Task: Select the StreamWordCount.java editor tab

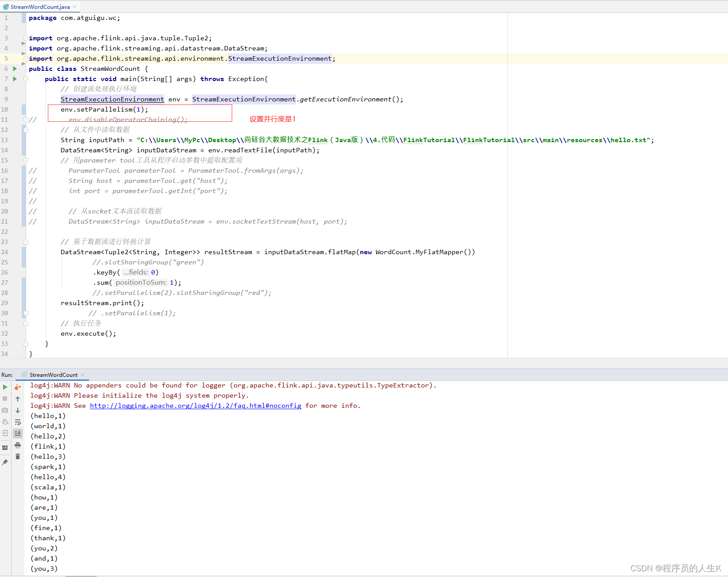Action: [40, 7]
